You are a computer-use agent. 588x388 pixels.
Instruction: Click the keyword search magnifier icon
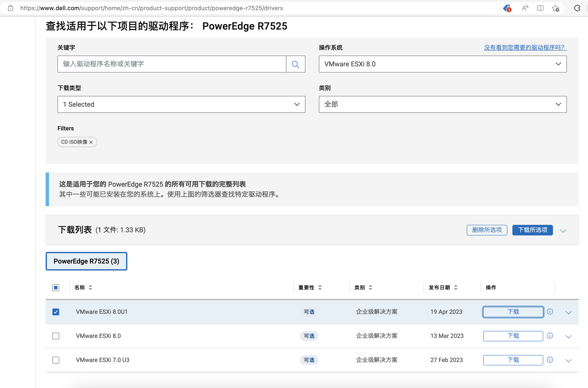click(x=295, y=64)
